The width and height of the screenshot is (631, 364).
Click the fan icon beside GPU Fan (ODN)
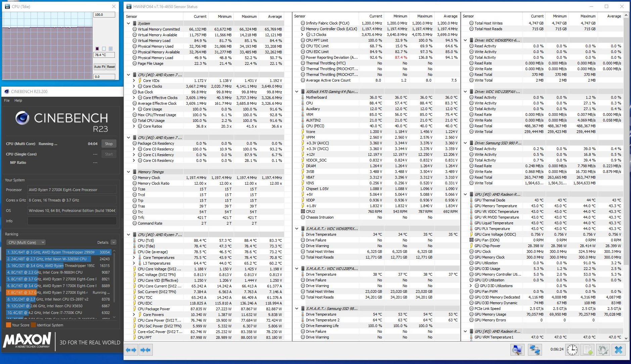click(x=471, y=240)
